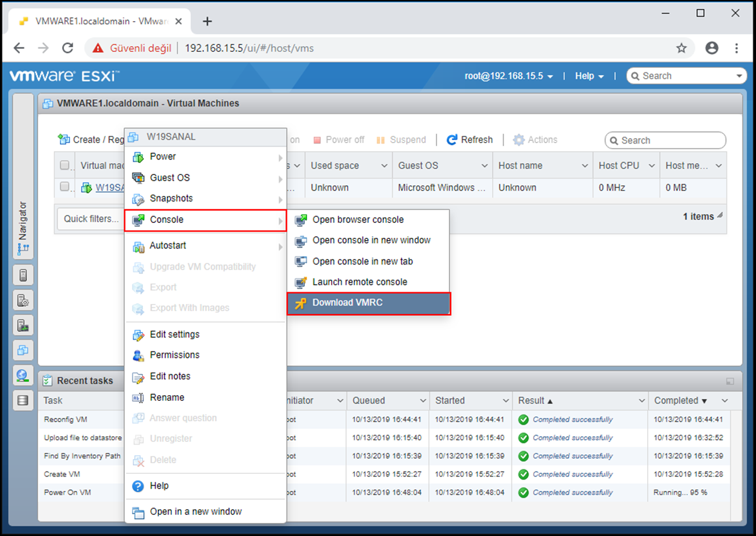Click the Navigator sidebar networking globe icon
The width and height of the screenshot is (756, 536).
[23, 375]
